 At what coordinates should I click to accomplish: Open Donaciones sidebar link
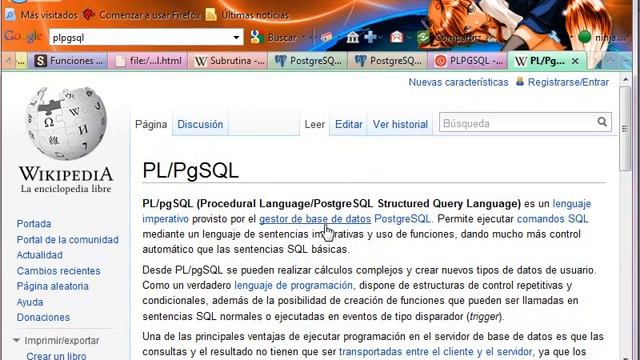point(43,317)
